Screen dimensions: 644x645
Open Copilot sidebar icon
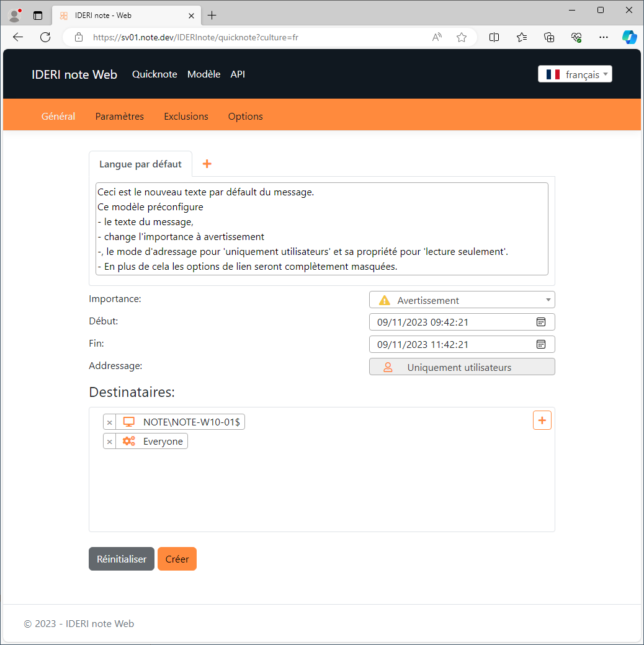click(x=630, y=37)
